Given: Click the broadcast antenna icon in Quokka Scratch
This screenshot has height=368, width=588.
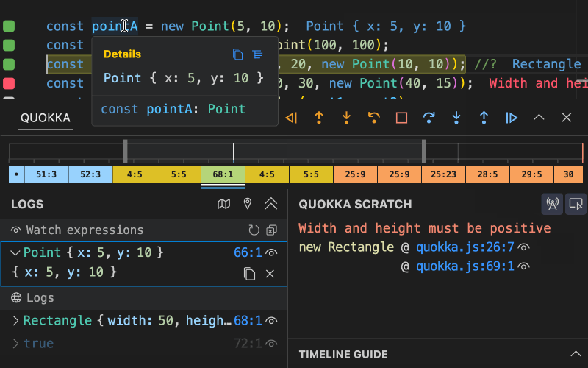Looking at the screenshot, I should pos(552,204).
